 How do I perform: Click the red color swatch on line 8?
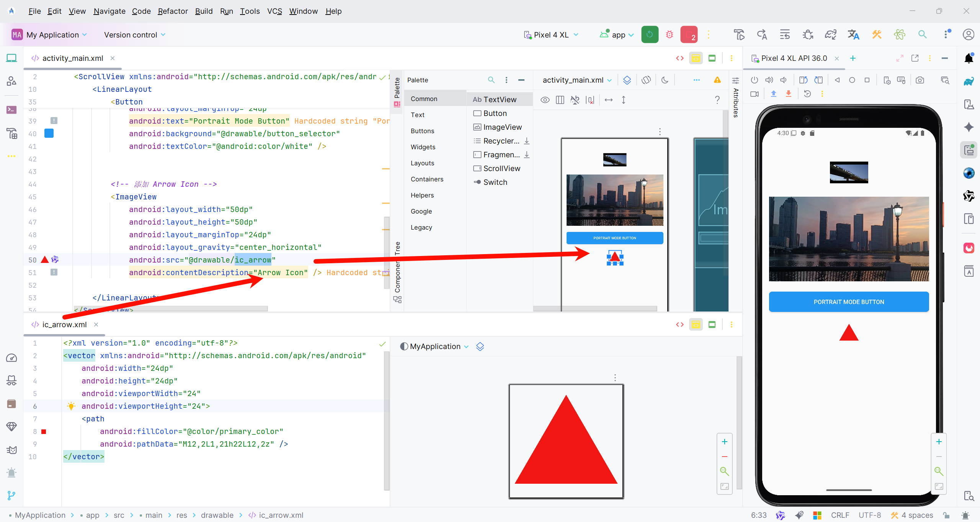pyautogui.click(x=44, y=432)
